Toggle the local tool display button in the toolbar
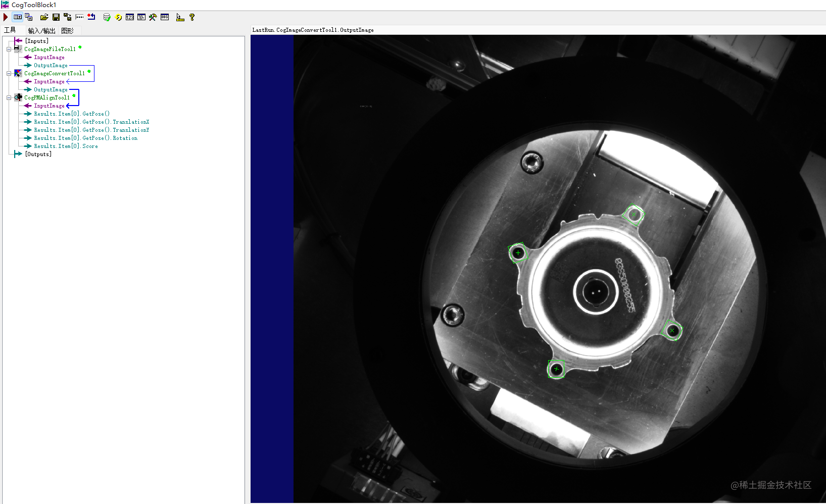826x504 pixels. tap(18, 17)
